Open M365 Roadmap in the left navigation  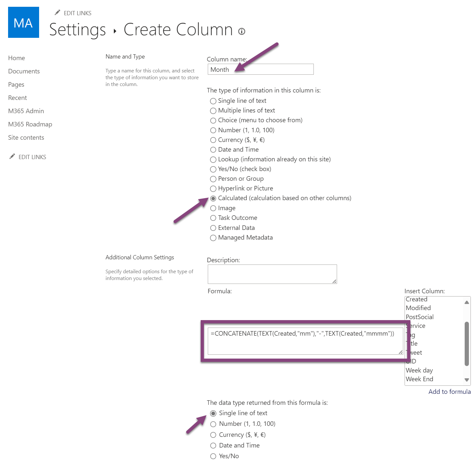tap(30, 124)
